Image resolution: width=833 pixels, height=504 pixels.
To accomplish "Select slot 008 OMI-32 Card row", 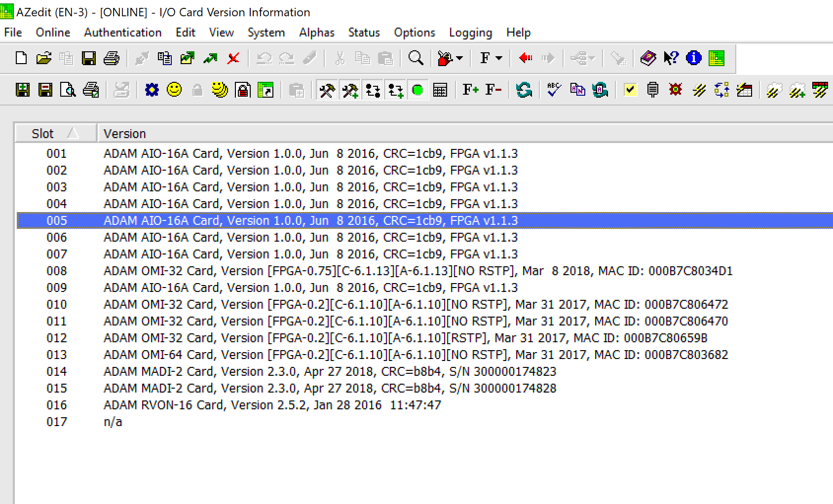I will coord(424,271).
